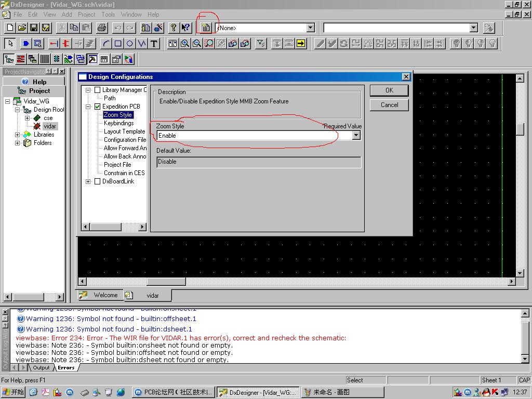
Task: Click the Save and Check icon
Action: [46, 28]
